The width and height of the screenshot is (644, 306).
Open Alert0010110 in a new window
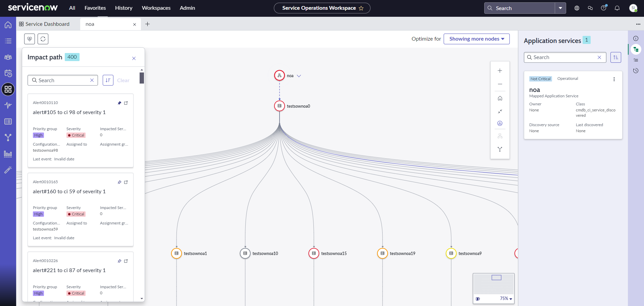(x=126, y=103)
